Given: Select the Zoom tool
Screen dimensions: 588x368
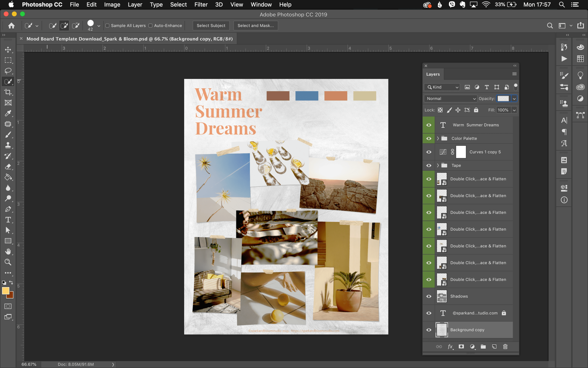Looking at the screenshot, I should pos(8,262).
